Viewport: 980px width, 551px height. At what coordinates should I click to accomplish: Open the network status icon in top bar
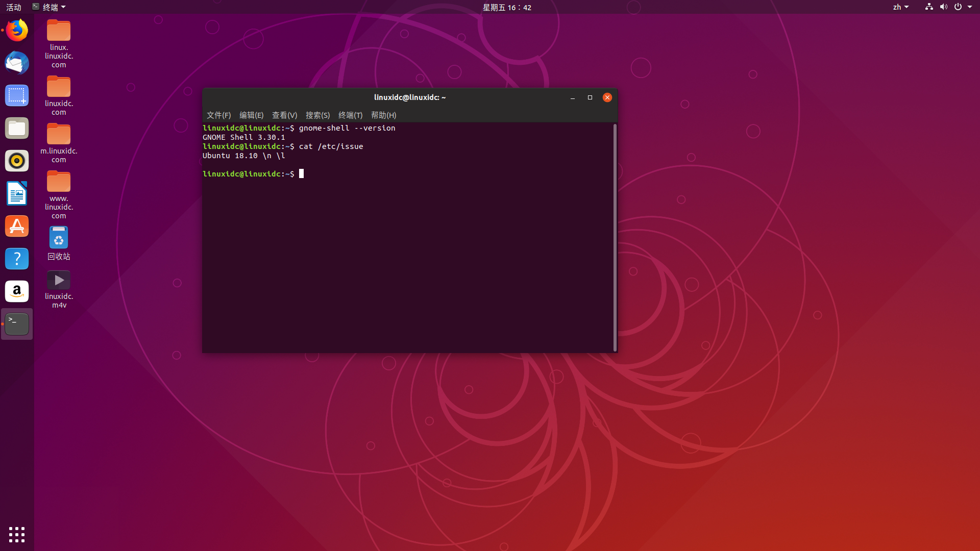(x=929, y=7)
